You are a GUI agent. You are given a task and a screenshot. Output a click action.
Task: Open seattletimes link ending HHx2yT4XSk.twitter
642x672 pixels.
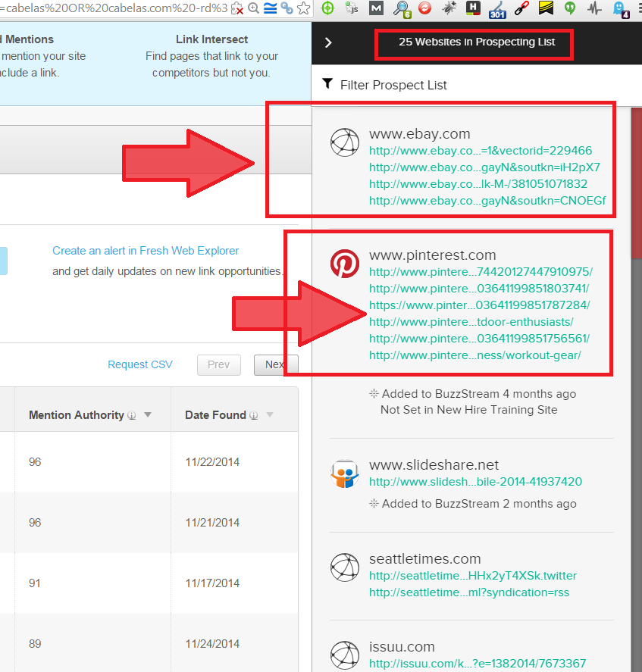[473, 576]
